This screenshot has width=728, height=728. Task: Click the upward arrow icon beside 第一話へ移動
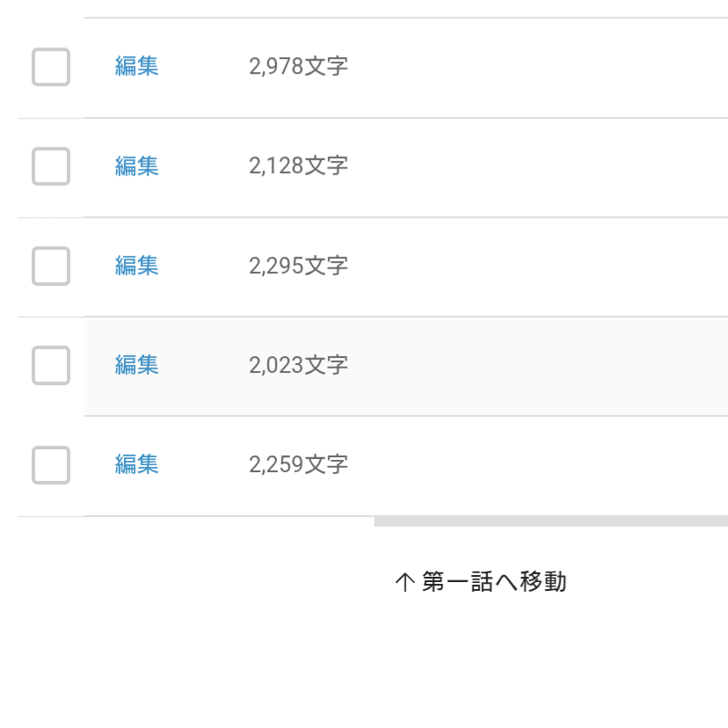pos(404,582)
